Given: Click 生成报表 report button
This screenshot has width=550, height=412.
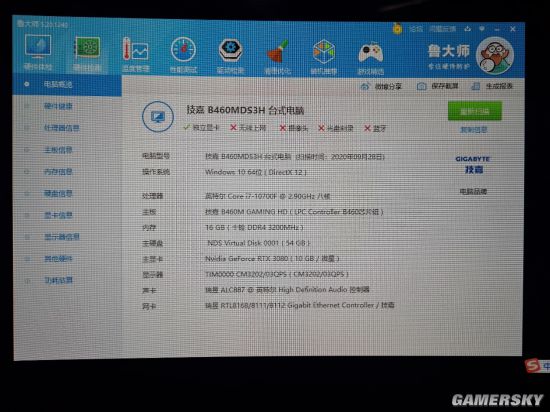Looking at the screenshot, I should [x=492, y=86].
